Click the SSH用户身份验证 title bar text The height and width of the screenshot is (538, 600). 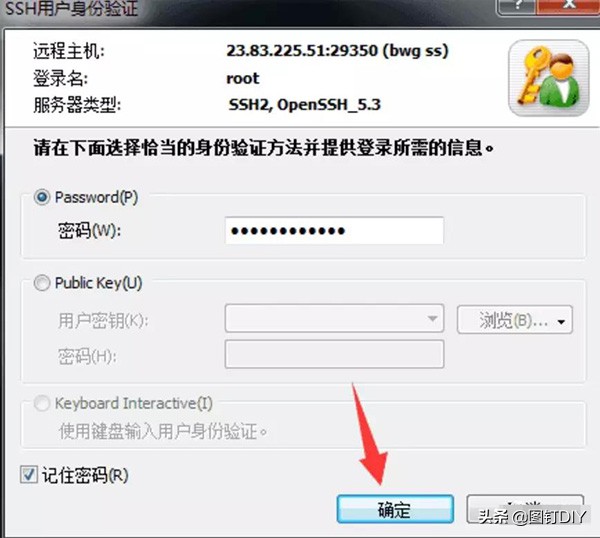[x=71, y=8]
